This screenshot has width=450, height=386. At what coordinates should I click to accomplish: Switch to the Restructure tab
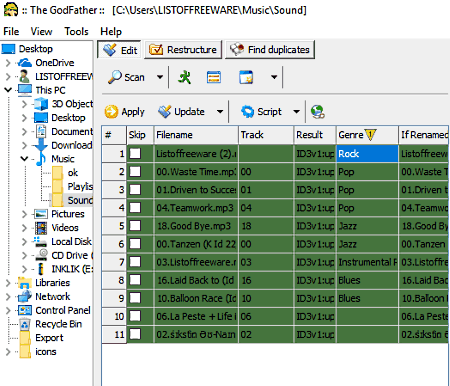click(183, 50)
